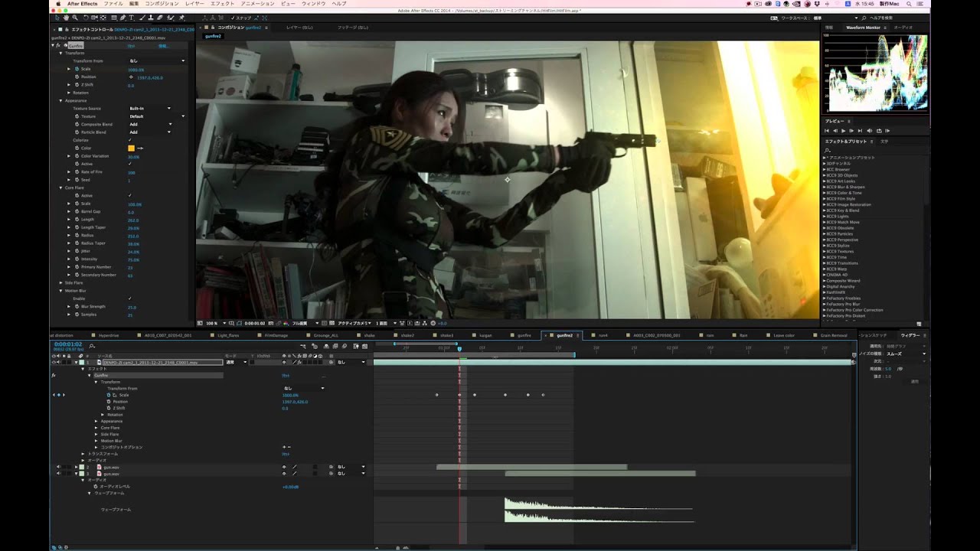The image size is (980, 551).
Task: Open the コンポジション menu
Action: (x=162, y=4)
